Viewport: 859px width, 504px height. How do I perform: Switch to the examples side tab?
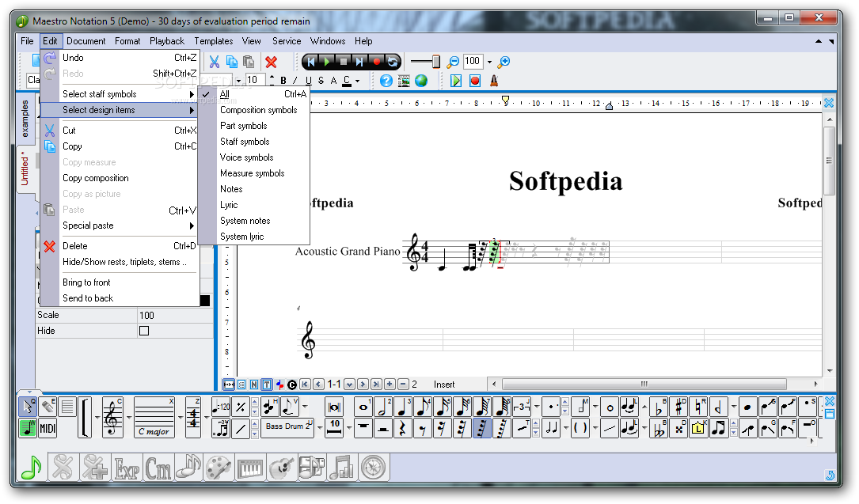pyautogui.click(x=25, y=119)
